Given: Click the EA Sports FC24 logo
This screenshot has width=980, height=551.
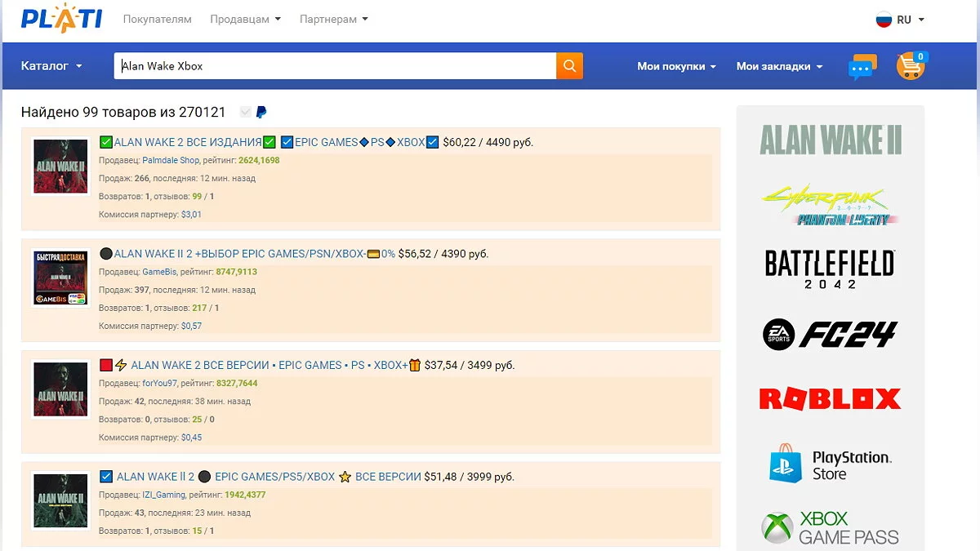Looking at the screenshot, I should 830,334.
